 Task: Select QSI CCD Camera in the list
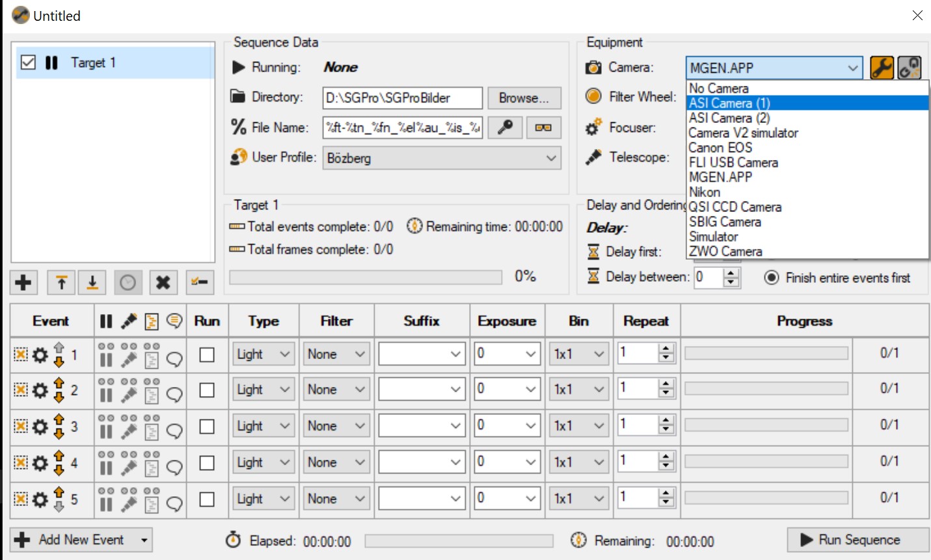pos(807,207)
